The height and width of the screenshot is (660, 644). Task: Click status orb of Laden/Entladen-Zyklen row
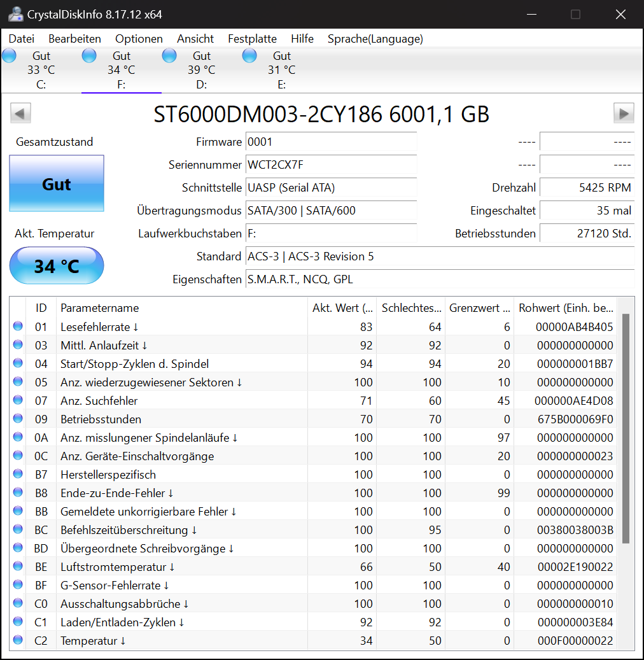18,622
